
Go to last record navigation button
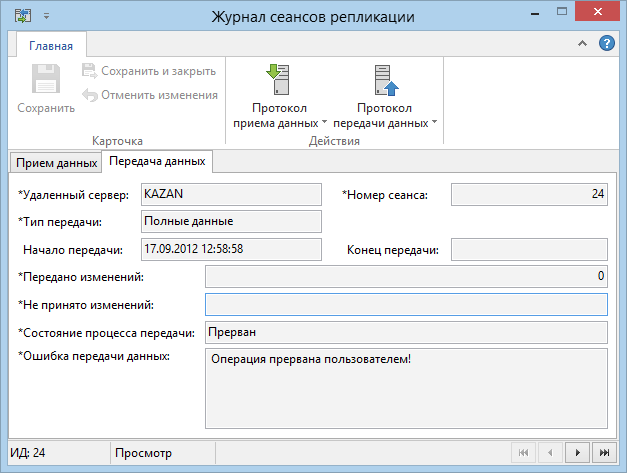pos(604,453)
